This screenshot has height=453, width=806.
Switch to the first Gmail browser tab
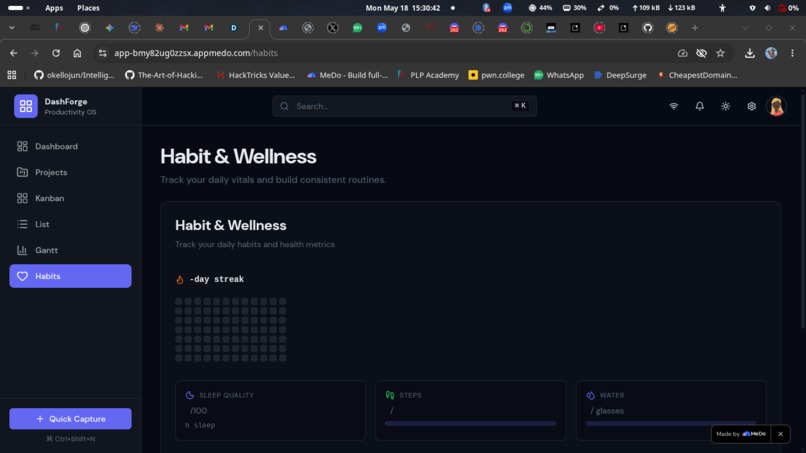(184, 28)
